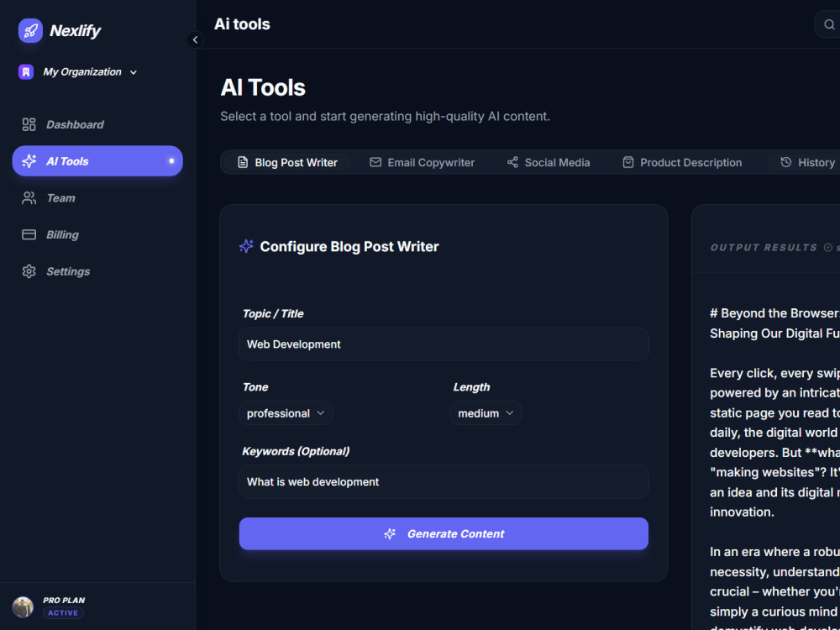840x630 pixels.
Task: Click the PRO PLAN label
Action: (x=64, y=601)
